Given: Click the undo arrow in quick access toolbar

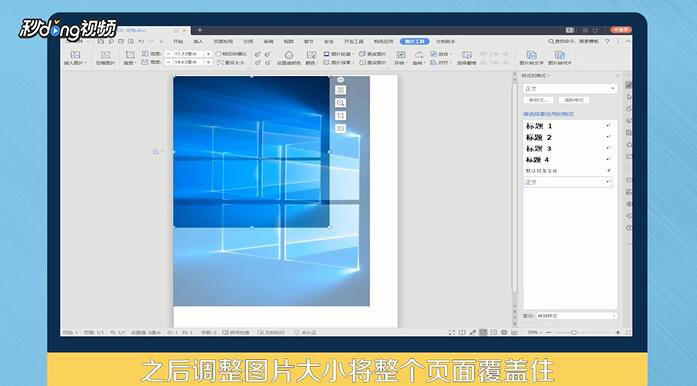Looking at the screenshot, I should [x=141, y=41].
